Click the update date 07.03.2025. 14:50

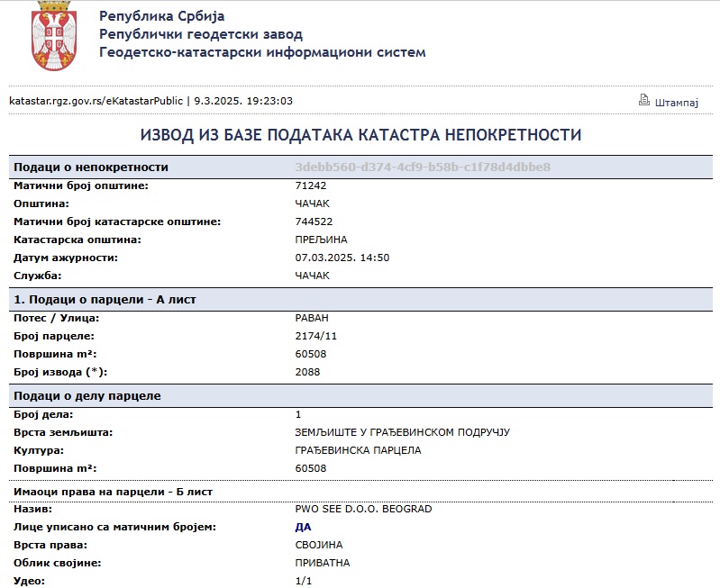click(x=342, y=258)
